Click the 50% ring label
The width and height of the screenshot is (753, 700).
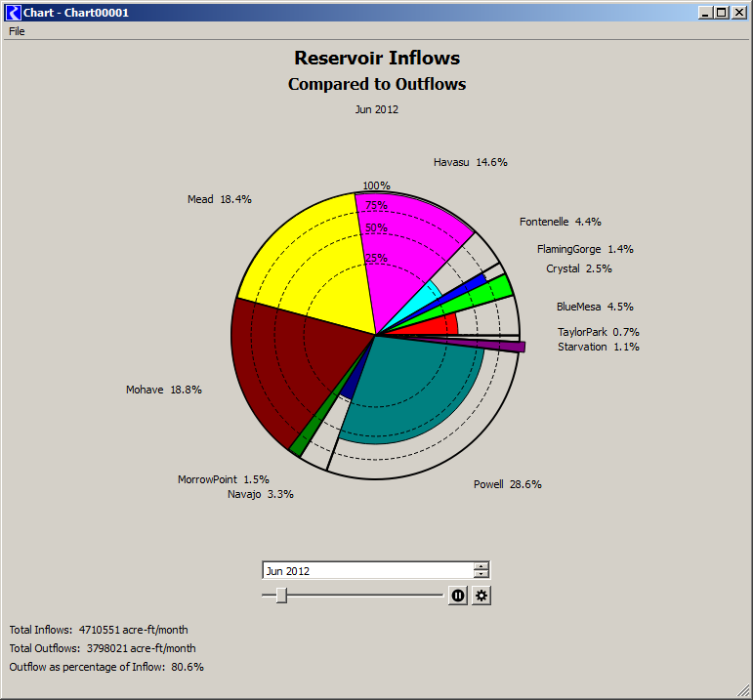pyautogui.click(x=377, y=228)
